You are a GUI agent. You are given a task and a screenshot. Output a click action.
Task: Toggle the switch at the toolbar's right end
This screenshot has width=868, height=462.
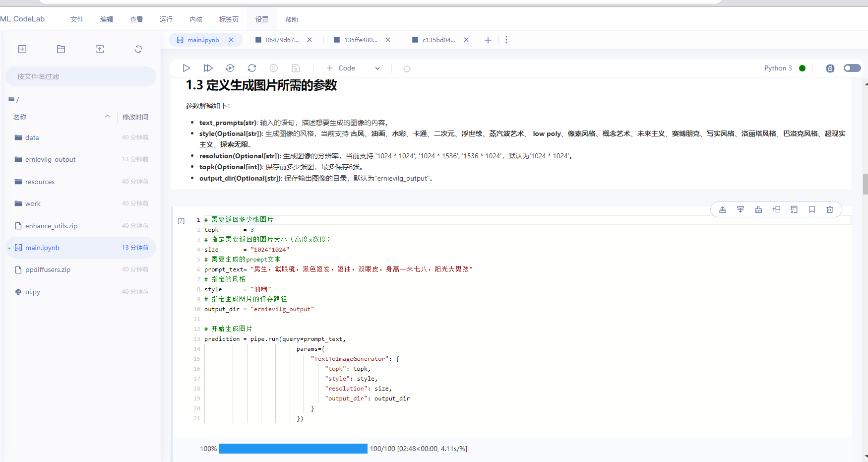pos(852,68)
